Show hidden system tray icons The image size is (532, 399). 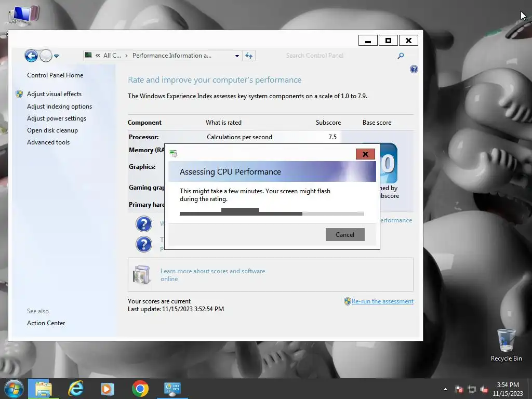coord(445,389)
